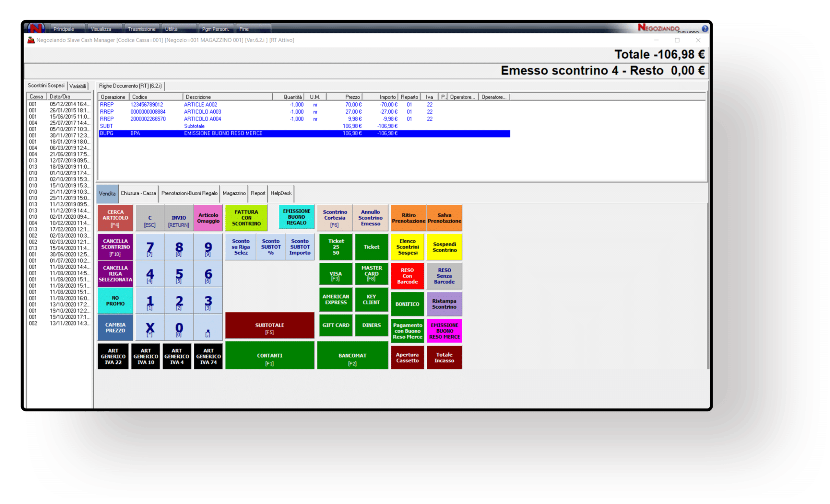The width and height of the screenshot is (830, 504).
Task: Switch to the Chiusura - Cassa tab
Action: 138,193
